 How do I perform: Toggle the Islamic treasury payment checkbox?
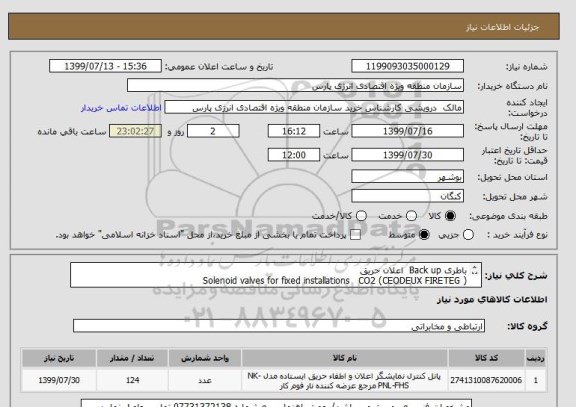click(355, 235)
